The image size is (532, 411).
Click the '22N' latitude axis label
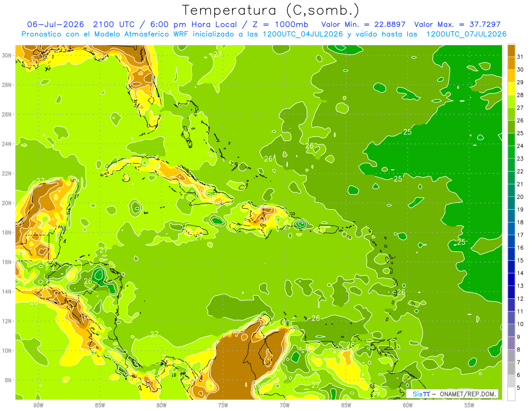pyautogui.click(x=8, y=173)
